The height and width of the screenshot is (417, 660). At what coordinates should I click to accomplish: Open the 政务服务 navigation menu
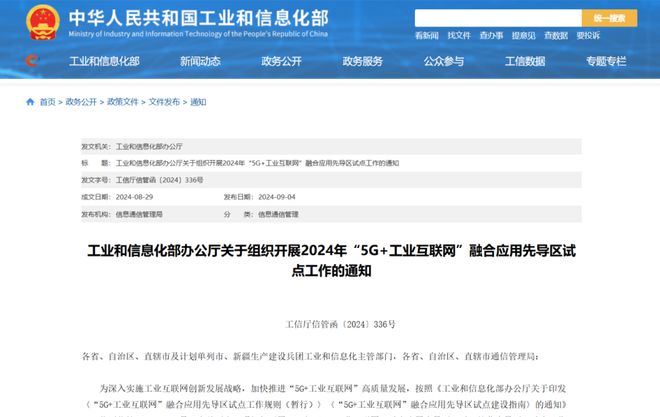(362, 61)
